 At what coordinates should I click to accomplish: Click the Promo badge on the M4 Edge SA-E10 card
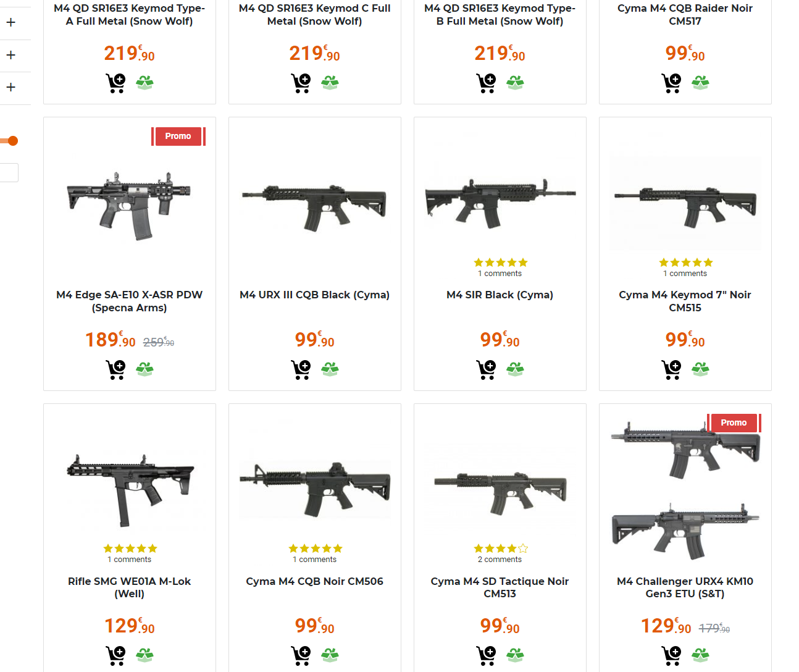[x=178, y=136]
